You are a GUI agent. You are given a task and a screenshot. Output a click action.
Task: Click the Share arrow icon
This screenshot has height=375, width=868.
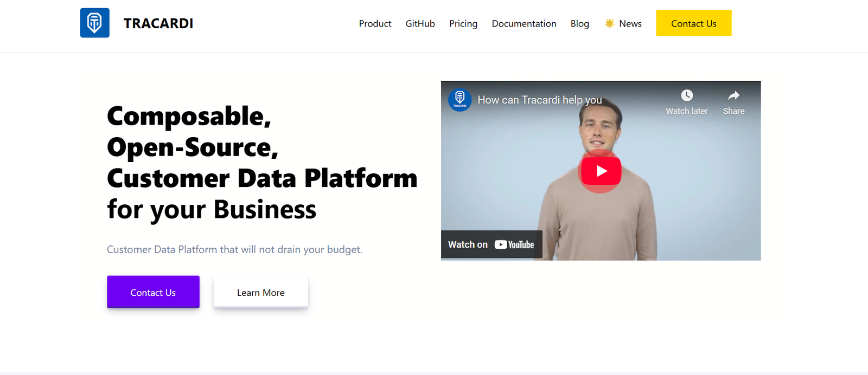coord(733,96)
